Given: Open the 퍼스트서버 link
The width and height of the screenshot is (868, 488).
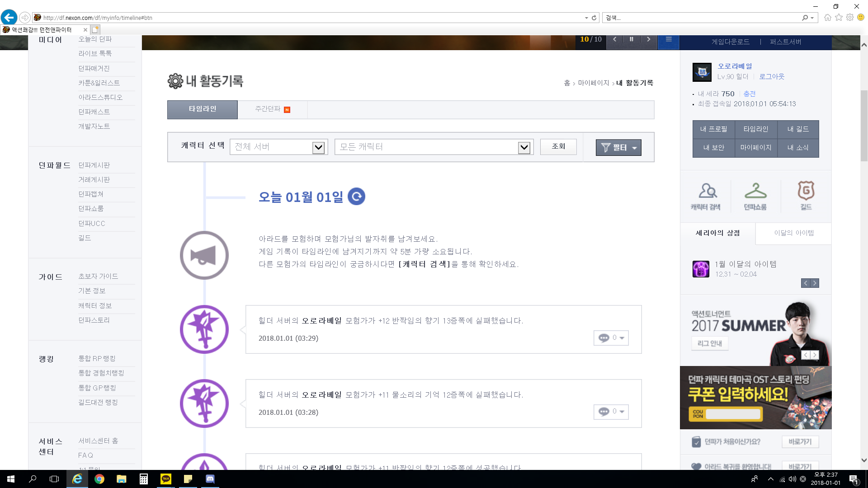Looking at the screenshot, I should pyautogui.click(x=786, y=42).
